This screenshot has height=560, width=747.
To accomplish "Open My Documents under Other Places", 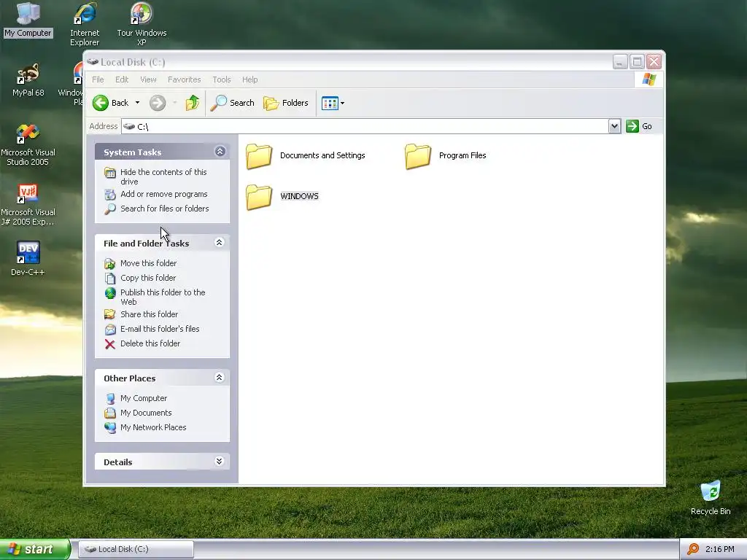I will [x=146, y=413].
